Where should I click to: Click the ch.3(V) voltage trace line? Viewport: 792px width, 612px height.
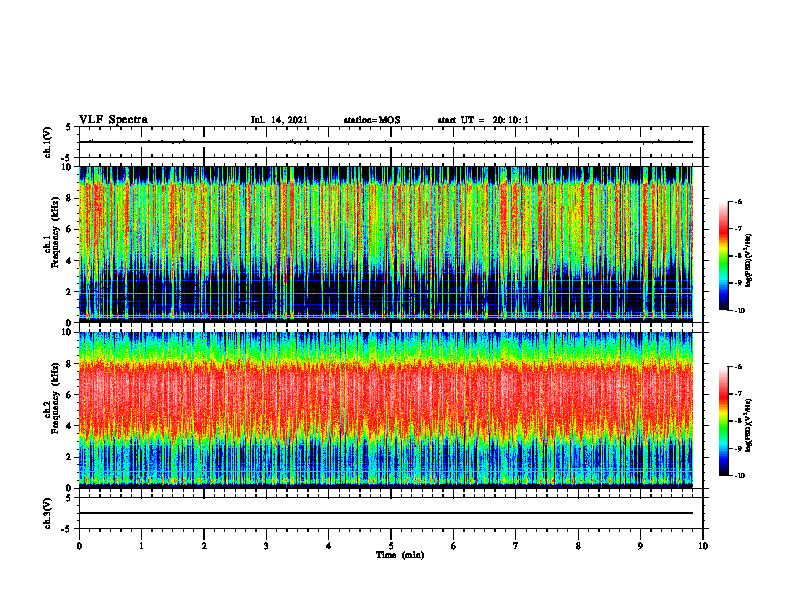coord(386,513)
